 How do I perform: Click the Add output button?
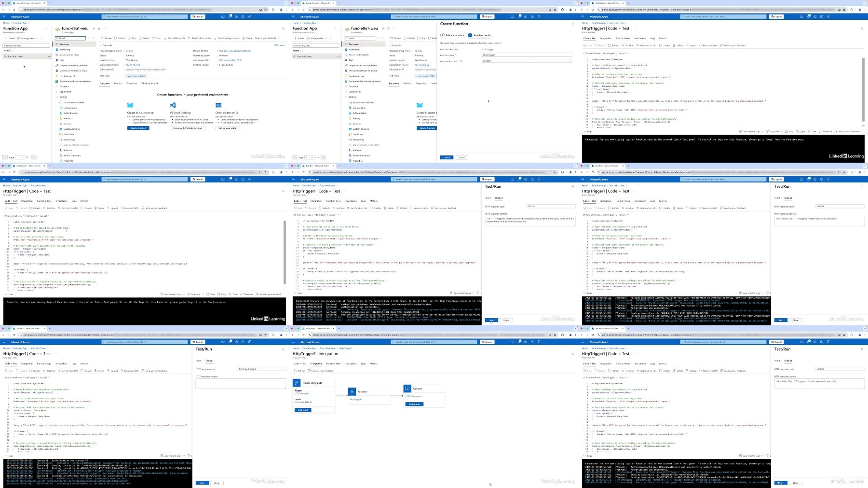(x=414, y=404)
